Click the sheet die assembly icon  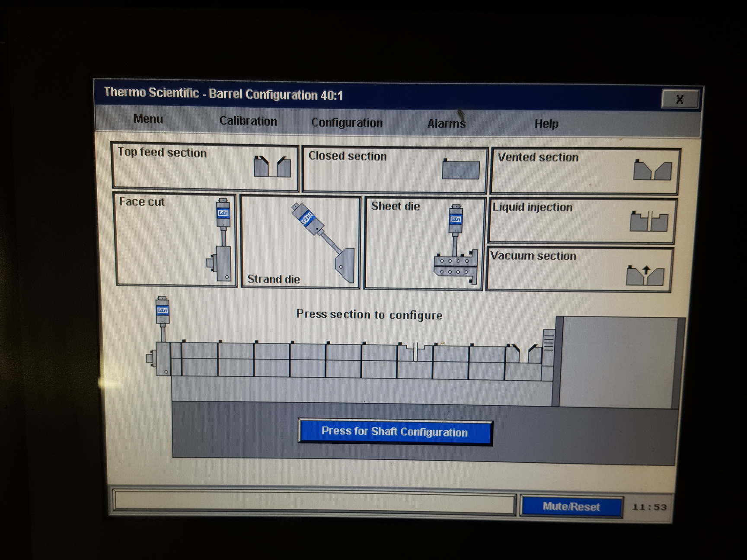pyautogui.click(x=456, y=245)
